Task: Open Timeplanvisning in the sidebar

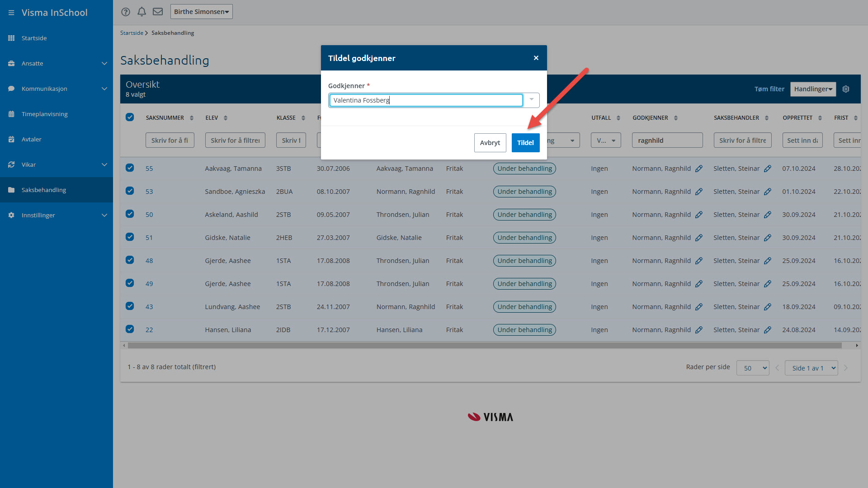Action: click(45, 114)
